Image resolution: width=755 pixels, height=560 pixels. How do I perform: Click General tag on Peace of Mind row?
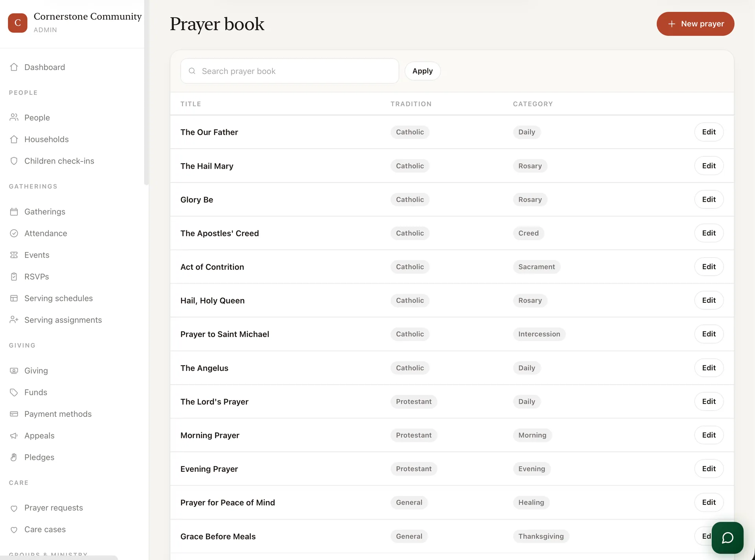[409, 502]
